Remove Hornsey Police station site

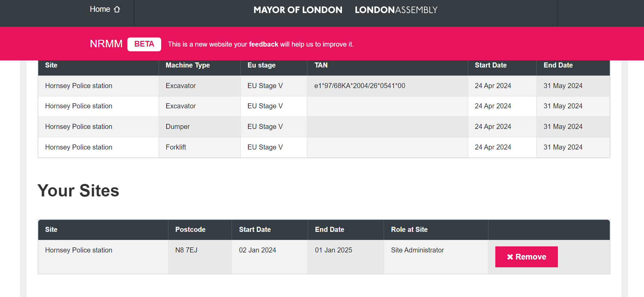[x=526, y=257]
